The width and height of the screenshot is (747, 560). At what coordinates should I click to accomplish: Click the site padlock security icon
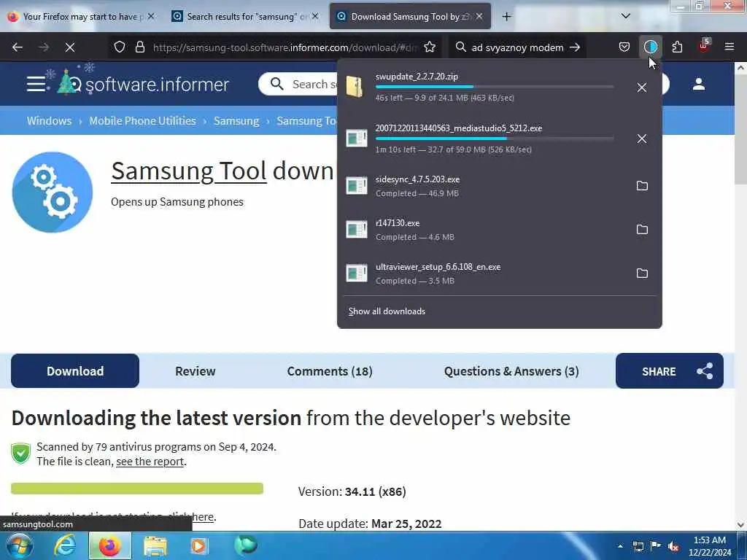(139, 47)
